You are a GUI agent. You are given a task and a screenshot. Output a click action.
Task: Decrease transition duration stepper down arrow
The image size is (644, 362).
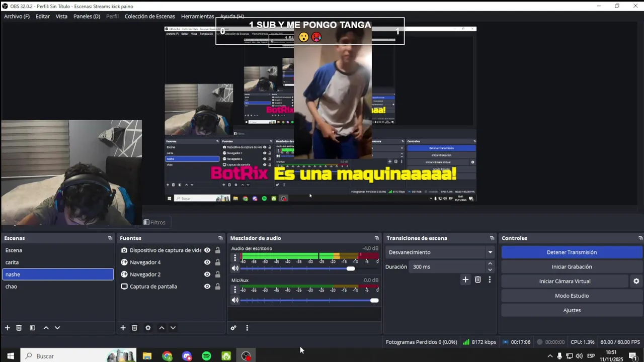[490, 270]
